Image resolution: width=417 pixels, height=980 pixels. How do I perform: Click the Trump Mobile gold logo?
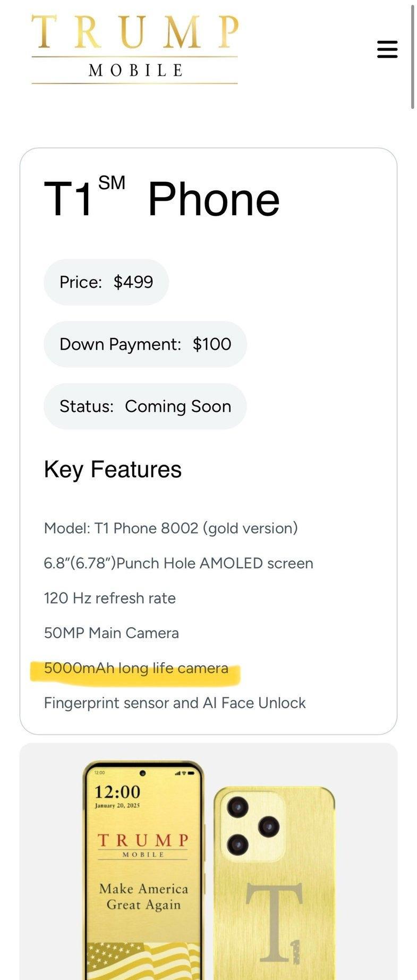coord(135,49)
